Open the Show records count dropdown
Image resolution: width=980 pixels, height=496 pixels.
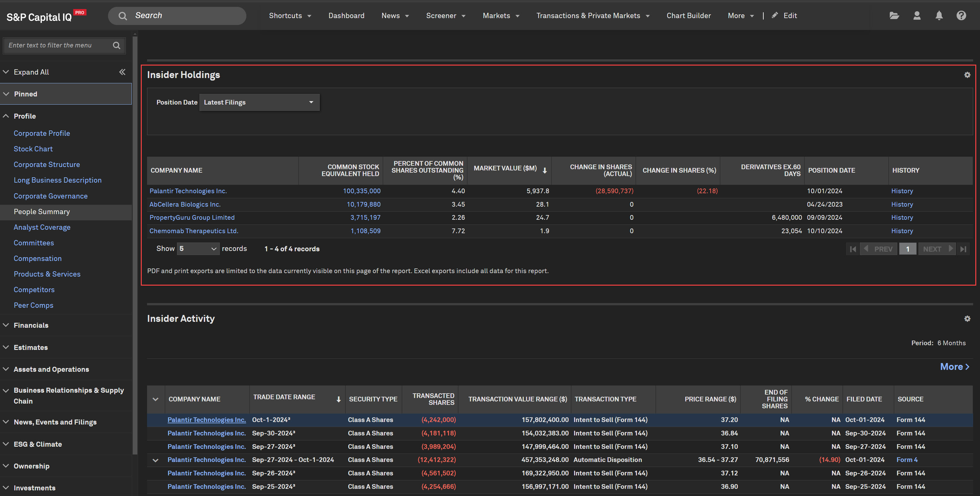click(x=198, y=249)
